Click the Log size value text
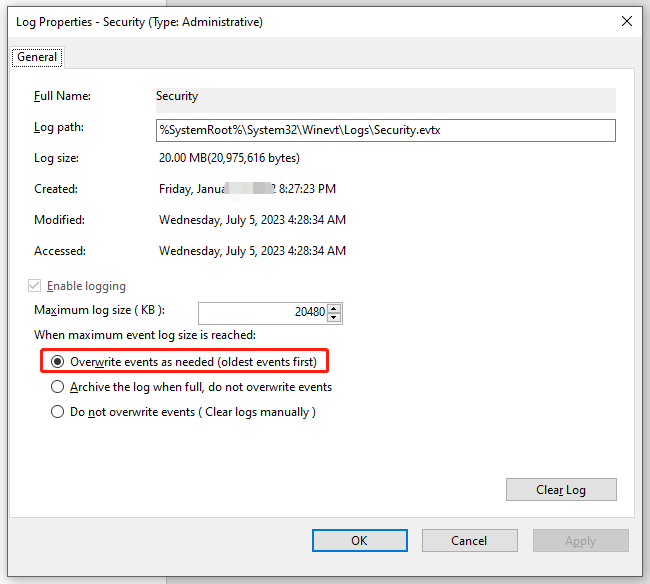The image size is (650, 584). point(229,158)
